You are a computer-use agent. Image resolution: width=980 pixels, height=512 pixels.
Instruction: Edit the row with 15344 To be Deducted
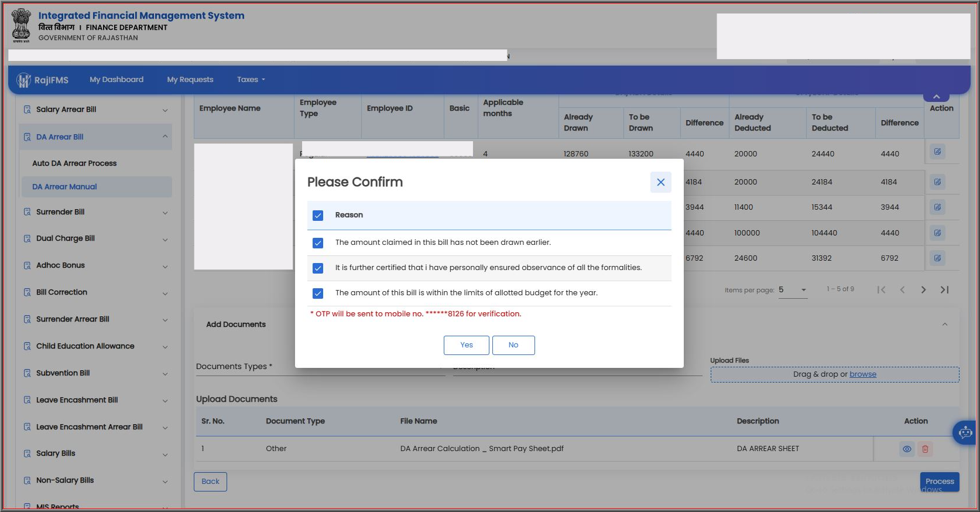click(x=937, y=207)
